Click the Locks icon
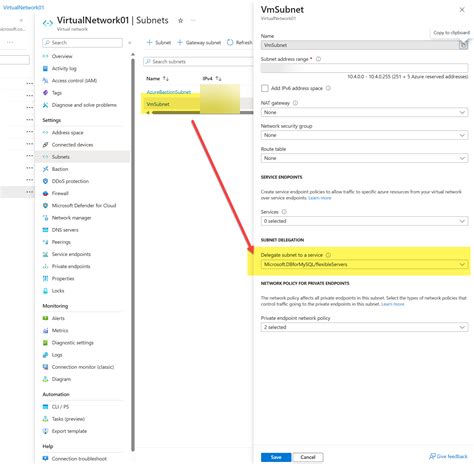The height and width of the screenshot is (464, 474). point(46,291)
